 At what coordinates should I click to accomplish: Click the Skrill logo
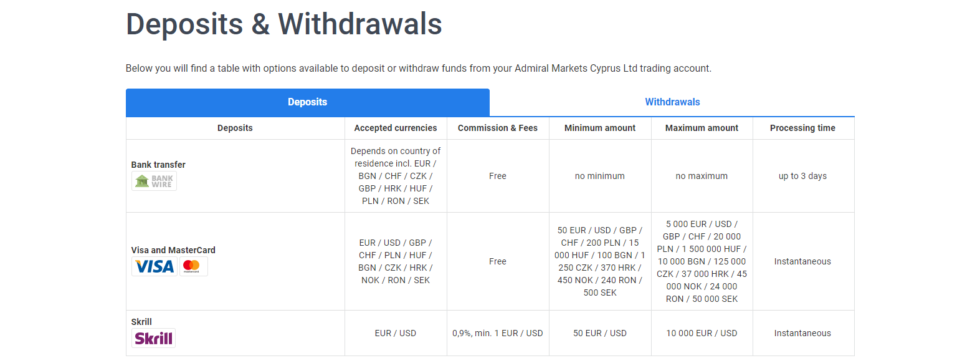coord(153,338)
